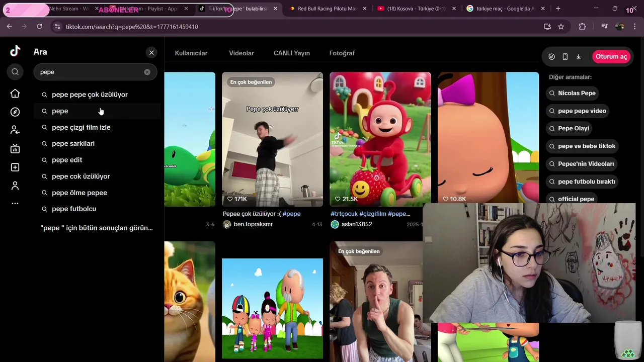Click the tiktok.com address bar URL
Screen dimensions: 644x362
pos(132,27)
